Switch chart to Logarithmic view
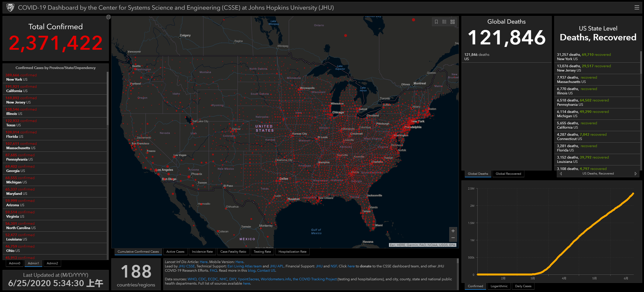Screen dimensions: 644x292 [x=499, y=286]
